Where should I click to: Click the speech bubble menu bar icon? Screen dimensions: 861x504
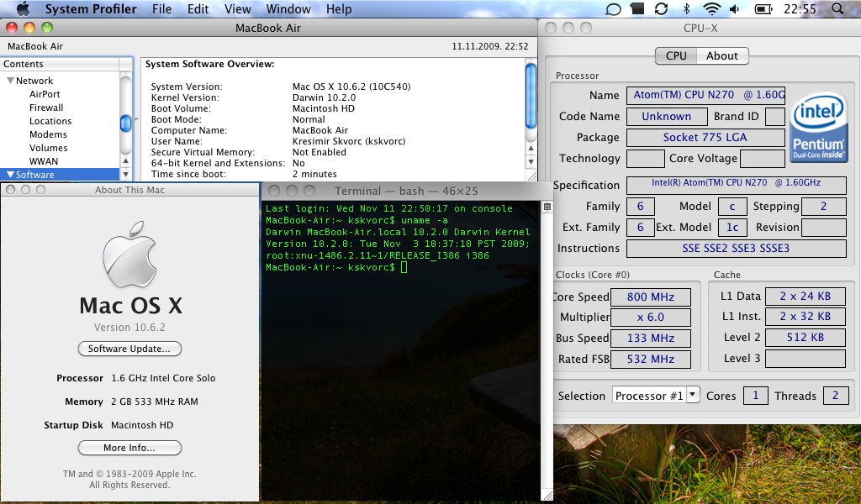613,9
